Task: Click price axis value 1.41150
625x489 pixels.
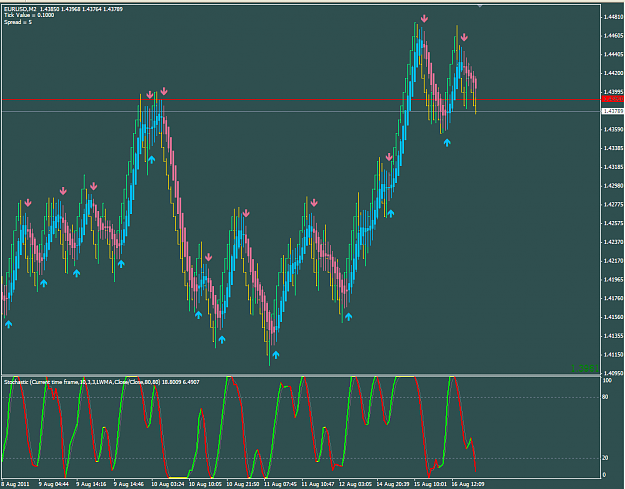Action: tap(613, 354)
